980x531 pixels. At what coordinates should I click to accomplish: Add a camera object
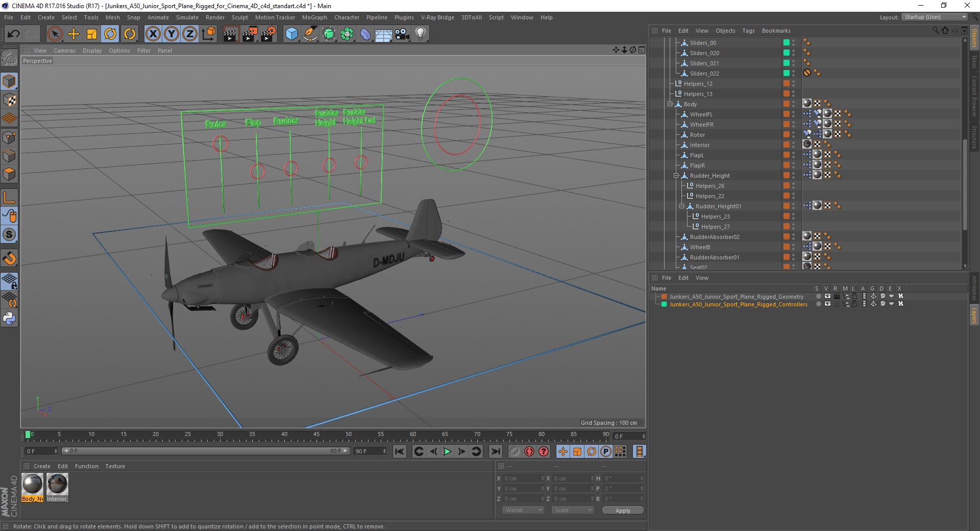pos(402,34)
